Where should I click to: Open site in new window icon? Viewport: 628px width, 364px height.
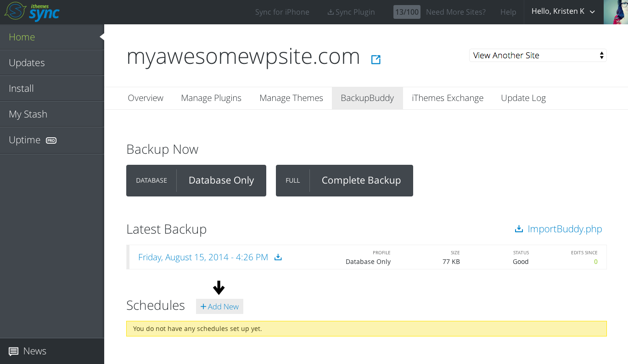(x=376, y=59)
